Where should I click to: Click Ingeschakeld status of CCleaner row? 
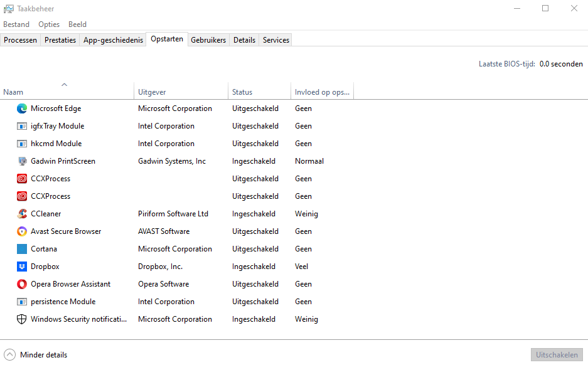(254, 214)
